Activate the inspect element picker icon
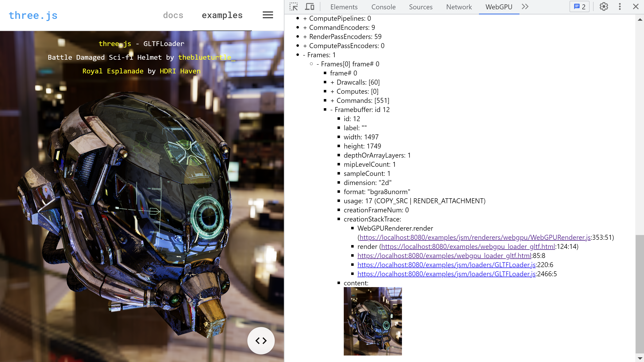Screen dimensions: 644x362 click(294, 7)
